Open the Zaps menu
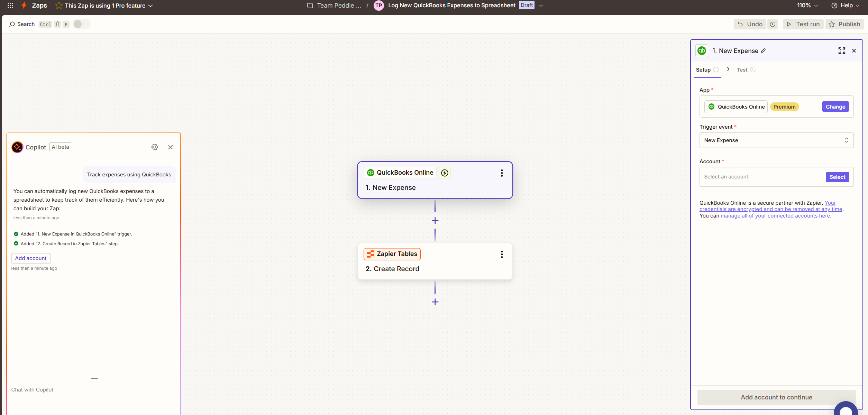This screenshot has width=868, height=415. point(39,6)
